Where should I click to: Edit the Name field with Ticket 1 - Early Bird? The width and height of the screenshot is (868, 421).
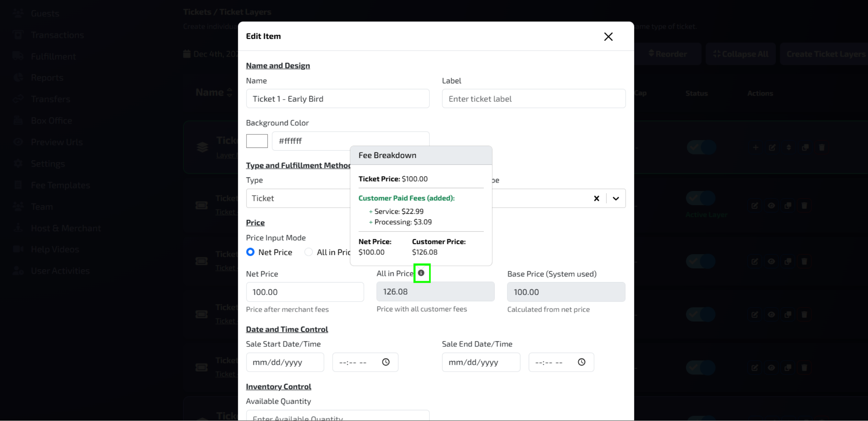[x=338, y=99]
